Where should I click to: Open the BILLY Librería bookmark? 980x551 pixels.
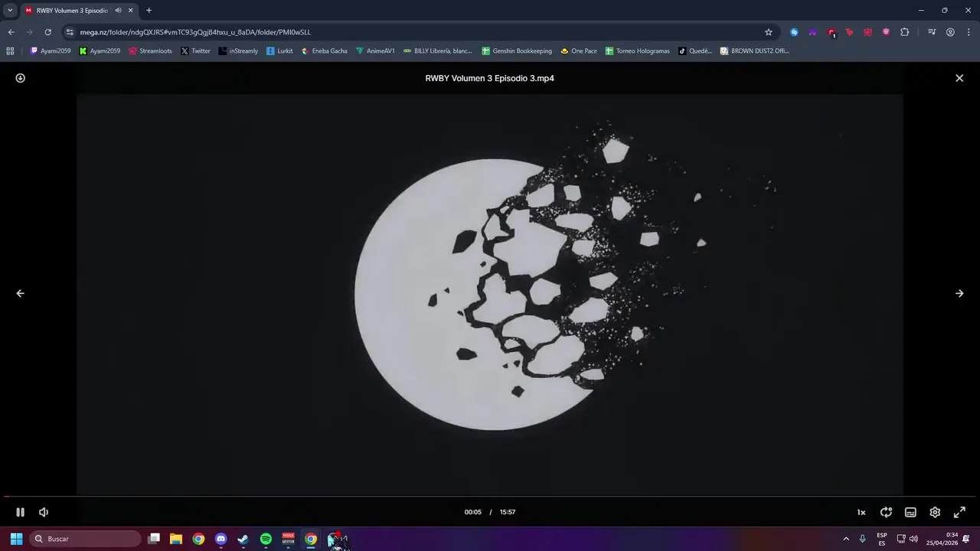coord(437,51)
